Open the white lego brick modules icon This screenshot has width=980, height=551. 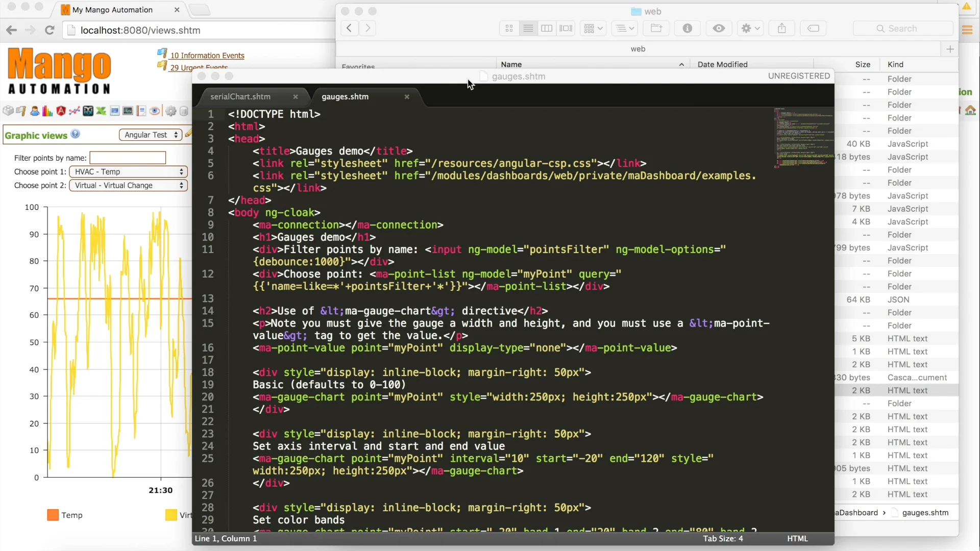(8, 111)
